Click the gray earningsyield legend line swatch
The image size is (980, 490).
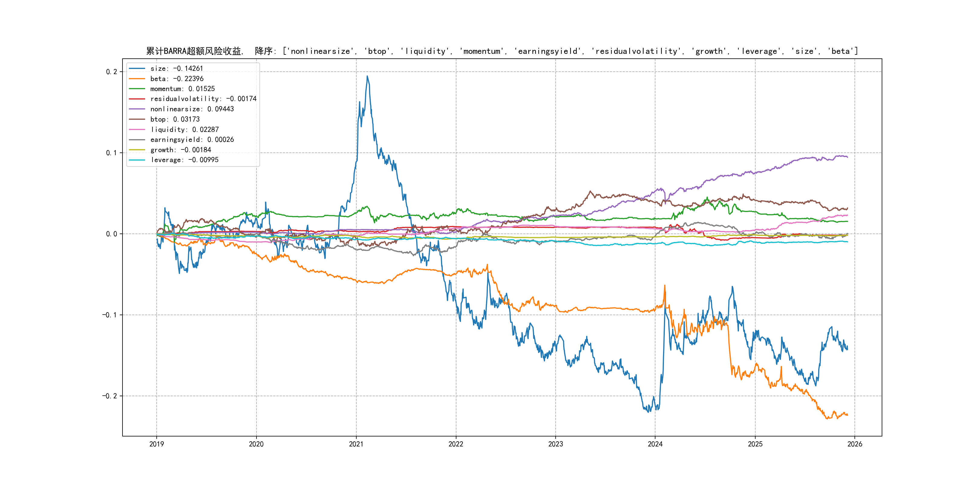(137, 140)
